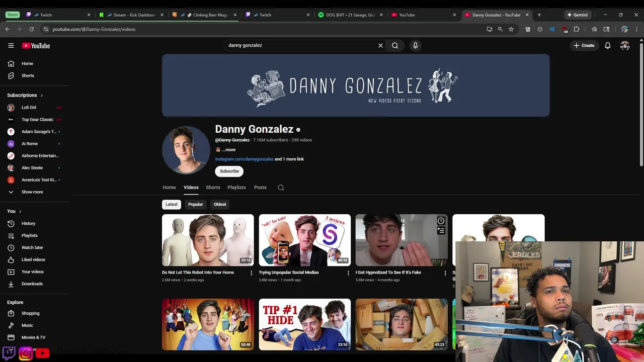Open options for I Got Hypnotized video

[445, 273]
